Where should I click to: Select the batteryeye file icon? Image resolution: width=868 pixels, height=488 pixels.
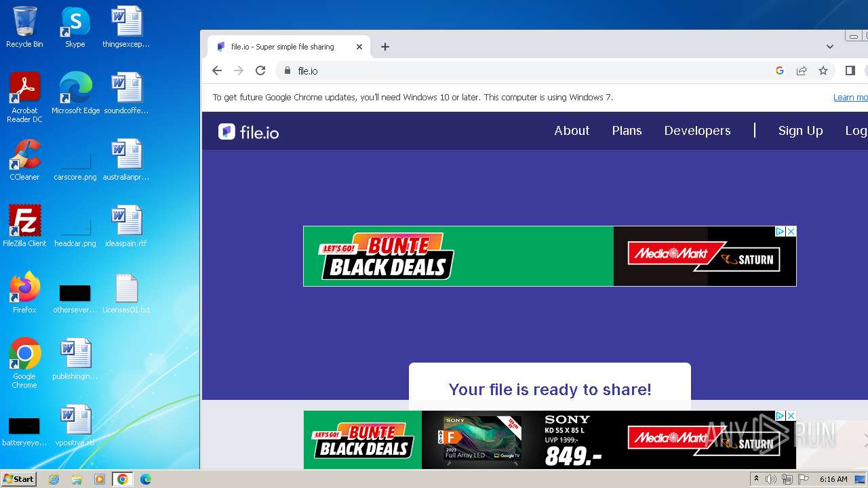24,432
